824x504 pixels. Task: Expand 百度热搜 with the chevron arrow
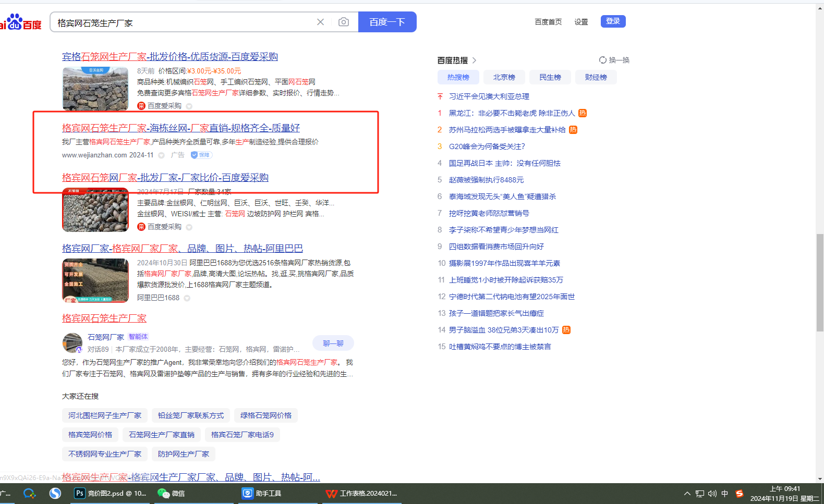(x=474, y=60)
